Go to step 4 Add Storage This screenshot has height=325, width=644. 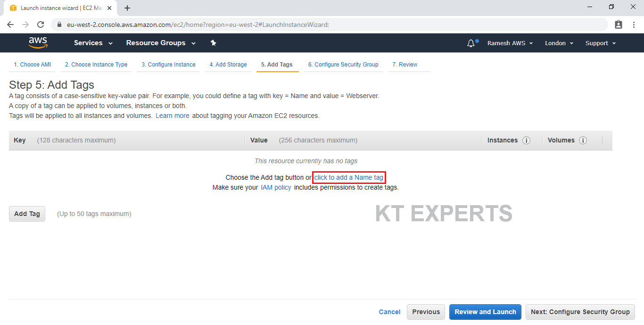(228, 65)
